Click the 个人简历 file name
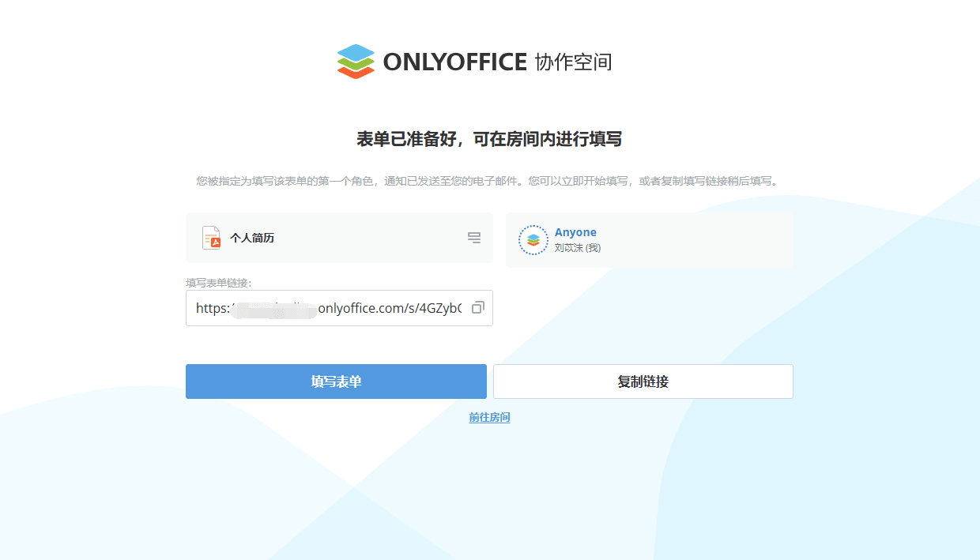The image size is (980, 560). (252, 238)
